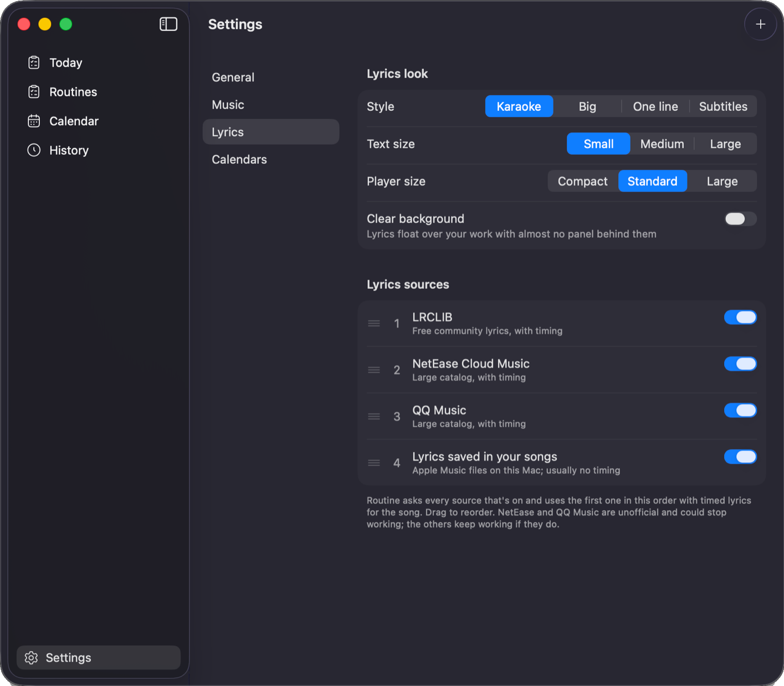Minimize the window with the yellow button
Image resolution: width=784 pixels, height=686 pixels.
[45, 24]
